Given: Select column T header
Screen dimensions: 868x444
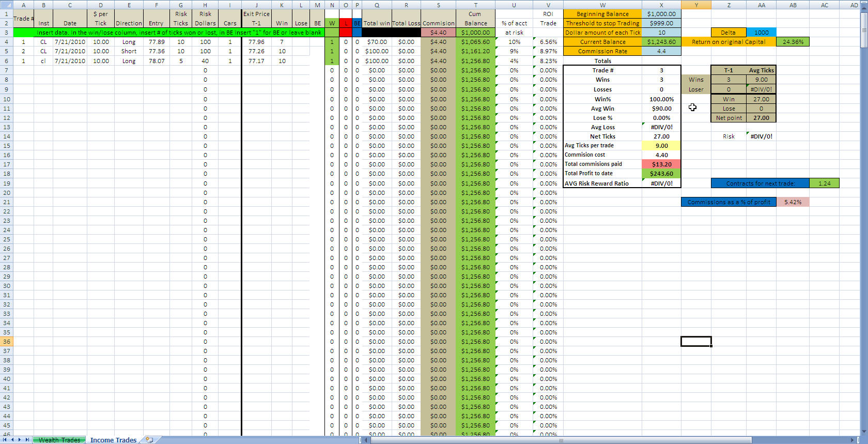Looking at the screenshot, I should tap(475, 5).
